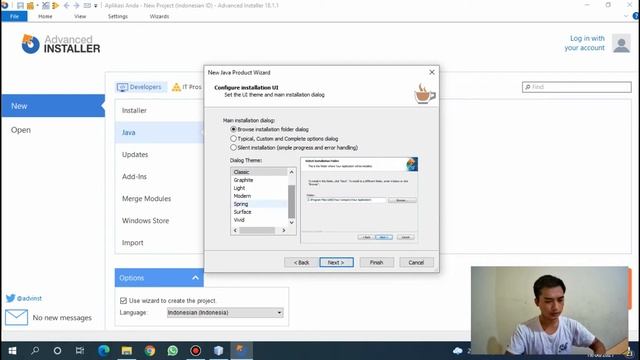Click the back arrow in quick access toolbar

pyautogui.click(x=67, y=6)
